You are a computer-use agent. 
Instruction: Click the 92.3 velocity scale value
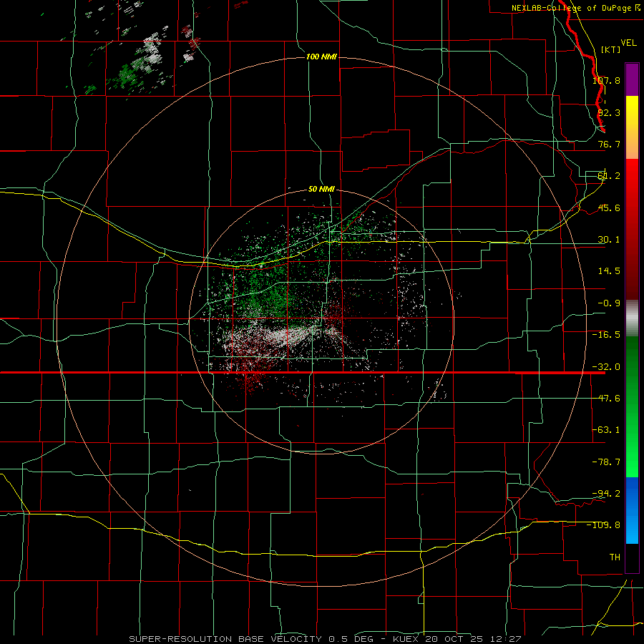click(x=609, y=112)
